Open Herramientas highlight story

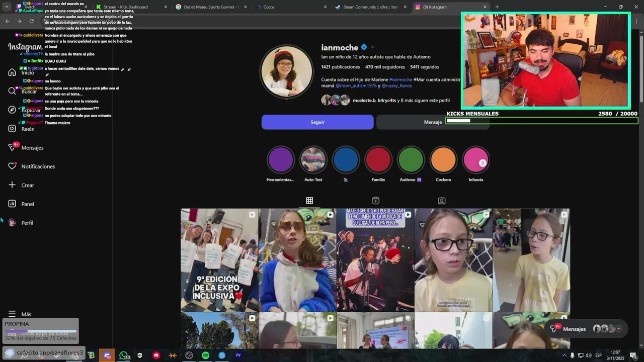pyautogui.click(x=280, y=160)
